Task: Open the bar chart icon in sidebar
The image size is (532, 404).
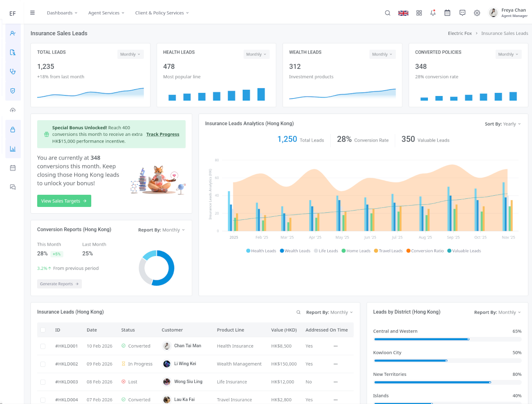Action: [x=13, y=149]
